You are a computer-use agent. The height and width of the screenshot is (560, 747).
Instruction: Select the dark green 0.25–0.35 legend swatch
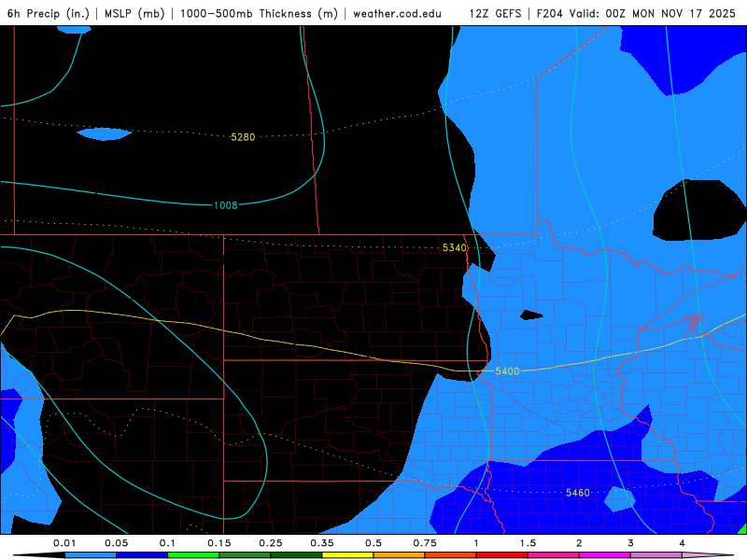point(296,555)
